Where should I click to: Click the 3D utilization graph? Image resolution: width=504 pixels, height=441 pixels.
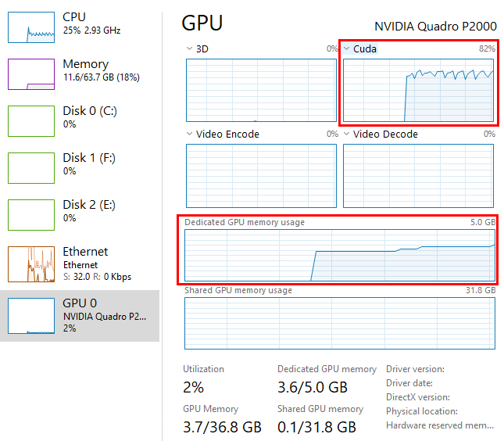pos(262,90)
